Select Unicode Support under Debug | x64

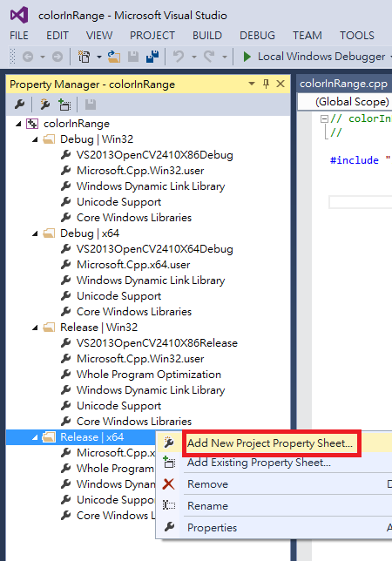[x=118, y=296]
